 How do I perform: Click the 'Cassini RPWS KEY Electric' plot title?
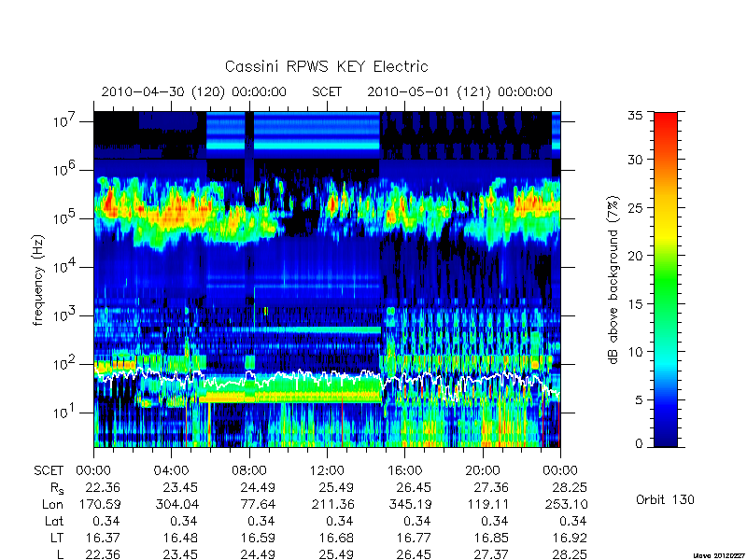(x=326, y=66)
